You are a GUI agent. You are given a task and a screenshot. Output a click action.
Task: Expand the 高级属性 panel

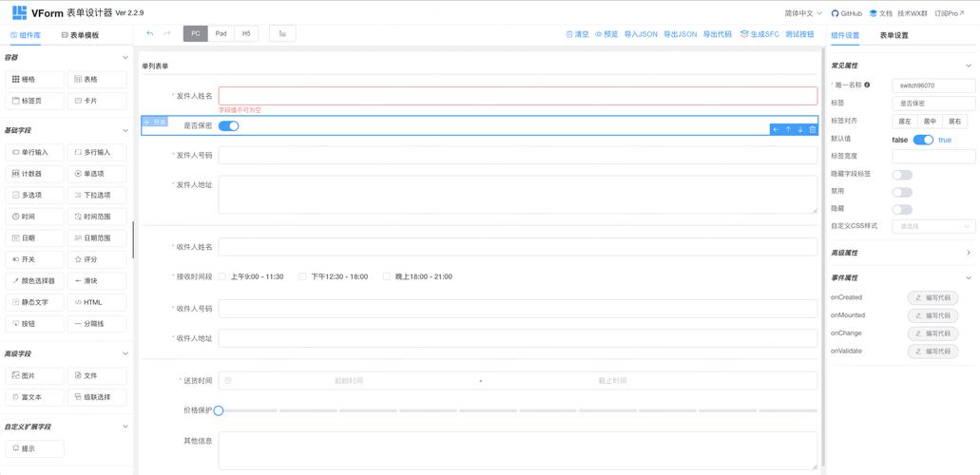click(969, 253)
